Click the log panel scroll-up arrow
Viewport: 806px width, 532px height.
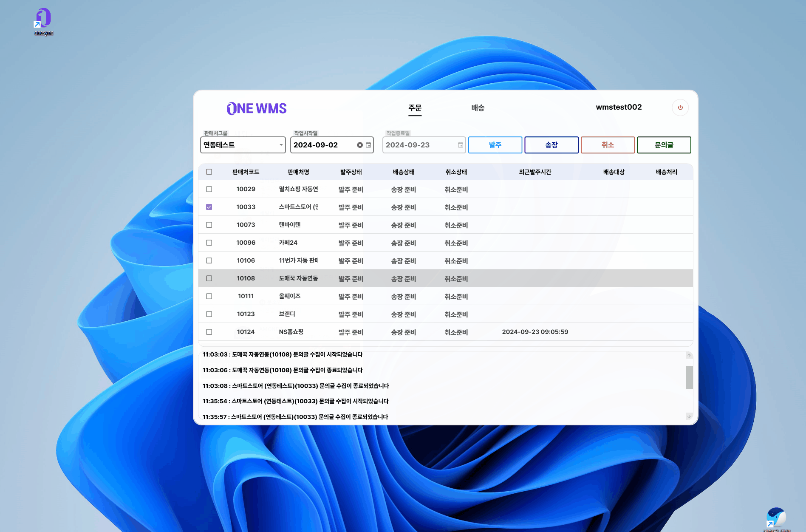689,355
